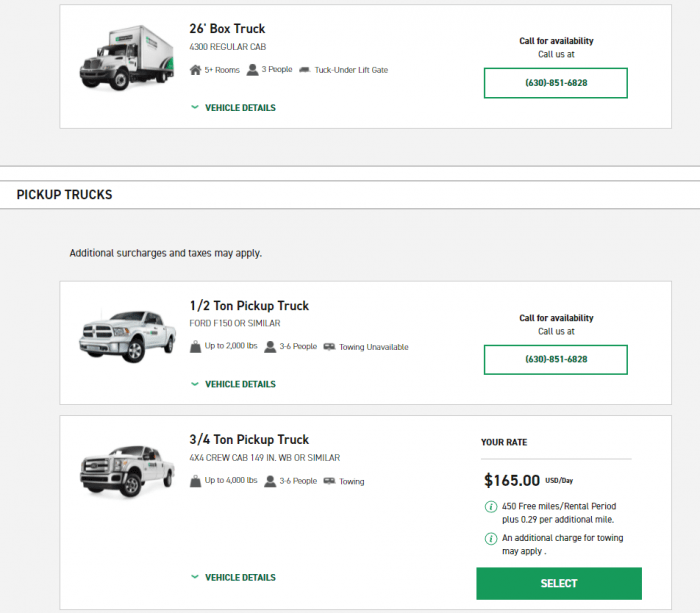Click the weight icon beside Up to 2,000 lbs

(195, 346)
